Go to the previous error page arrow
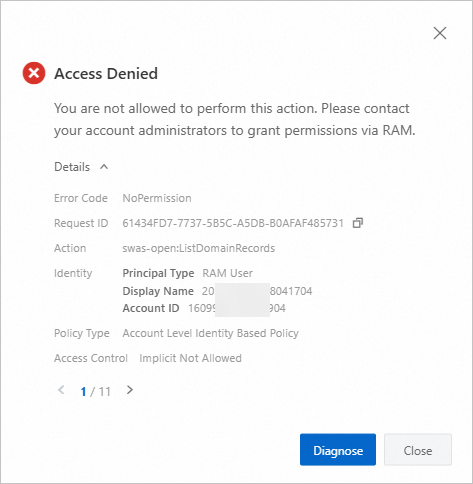473x484 pixels. 61,390
